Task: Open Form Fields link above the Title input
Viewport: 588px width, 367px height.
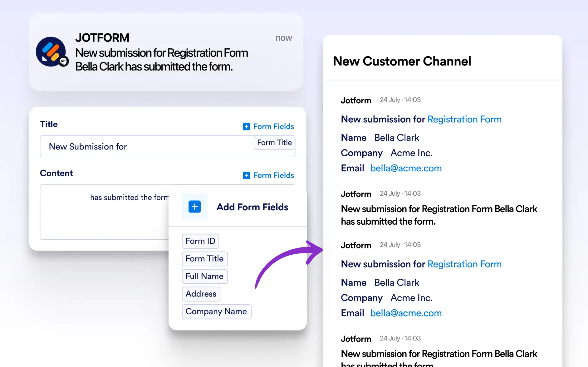Action: point(273,126)
